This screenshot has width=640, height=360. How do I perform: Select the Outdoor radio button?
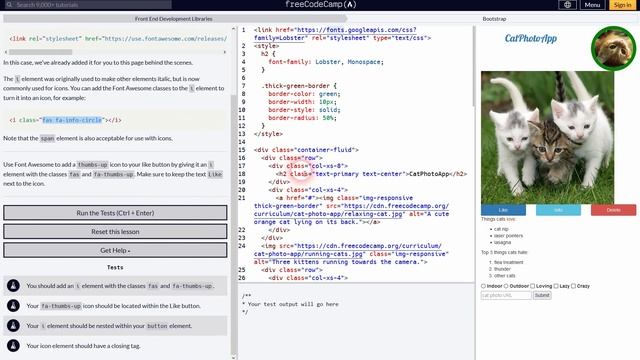pos(506,286)
